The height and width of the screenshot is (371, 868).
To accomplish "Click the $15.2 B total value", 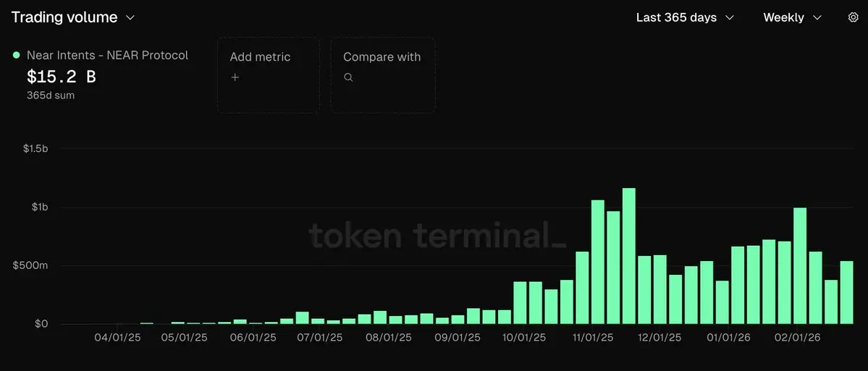I will (62, 77).
